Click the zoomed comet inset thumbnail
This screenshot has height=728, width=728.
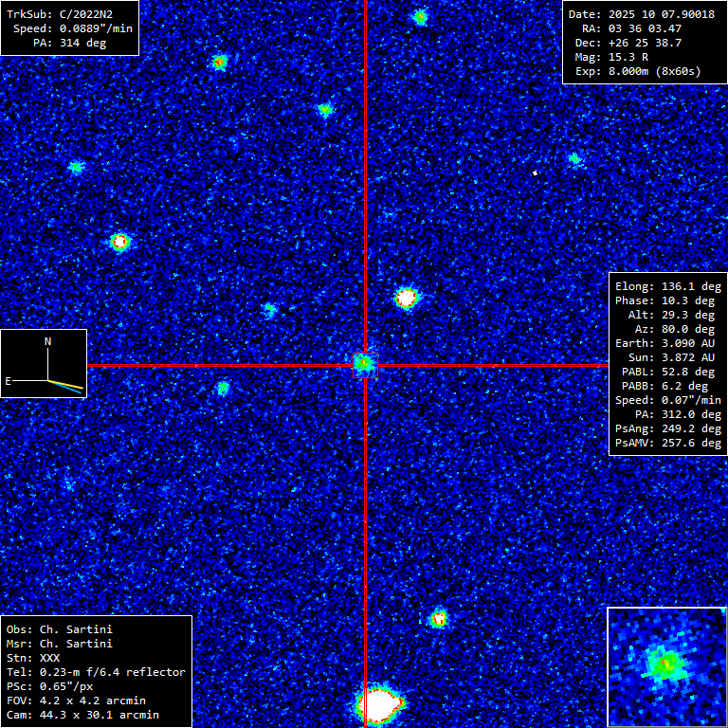(666, 666)
